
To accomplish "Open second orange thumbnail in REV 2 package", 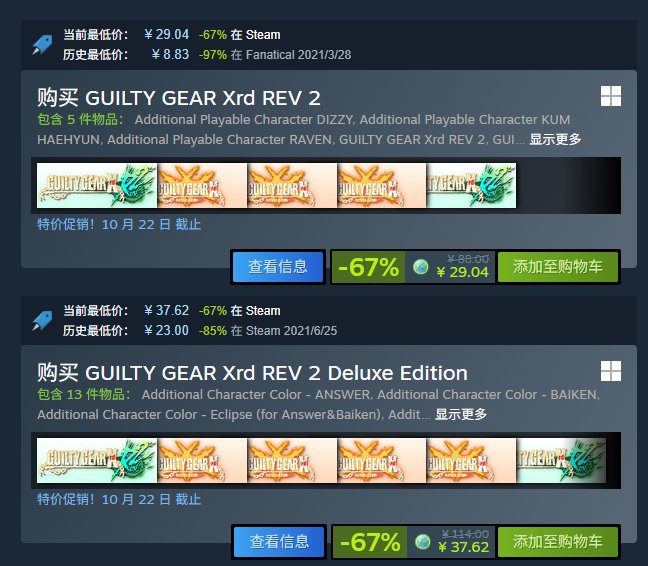I will click(292, 185).
